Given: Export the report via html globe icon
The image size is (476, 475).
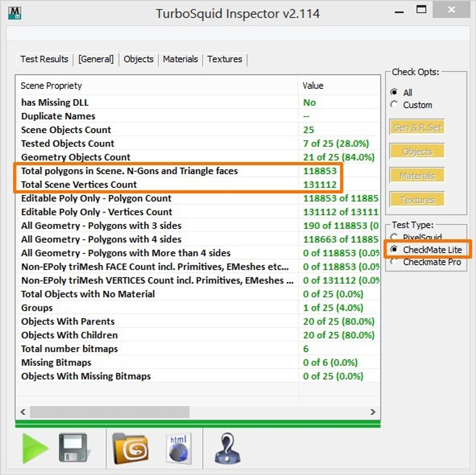Looking at the screenshot, I should pos(179,448).
